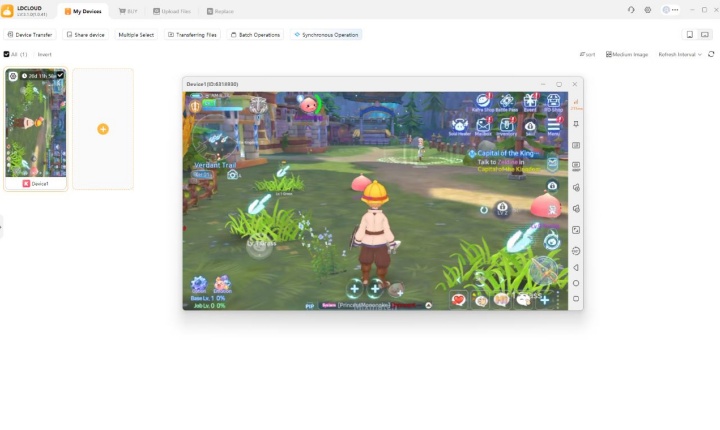Open Kafra Shop in the game
Viewport: 720px width, 430px height.
pyautogui.click(x=483, y=102)
